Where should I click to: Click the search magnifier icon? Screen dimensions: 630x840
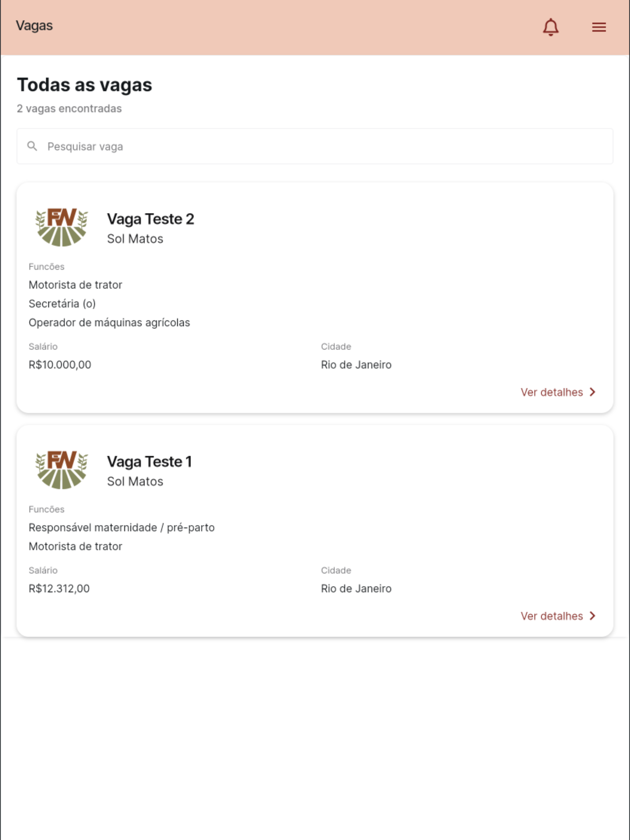[x=32, y=146]
